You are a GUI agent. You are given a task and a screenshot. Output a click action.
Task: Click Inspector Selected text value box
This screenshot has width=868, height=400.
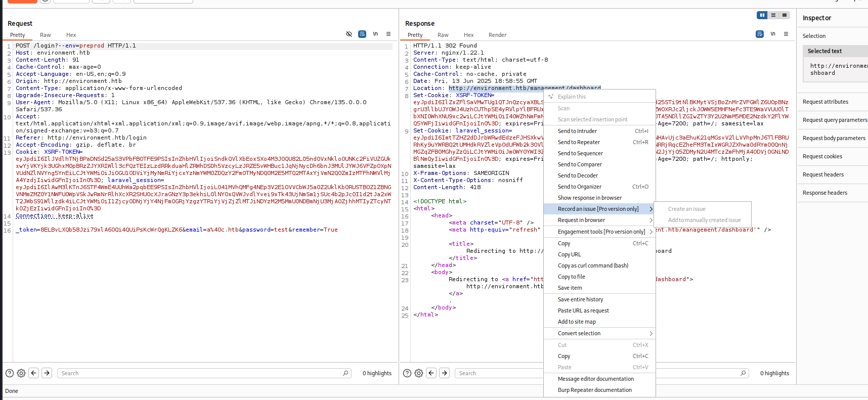coord(836,69)
